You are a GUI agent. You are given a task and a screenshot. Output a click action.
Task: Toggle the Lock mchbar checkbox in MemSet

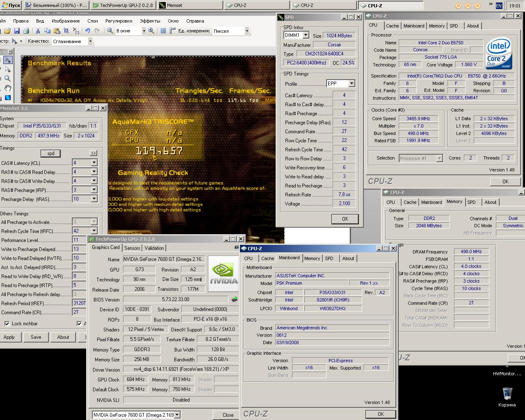pos(7,324)
